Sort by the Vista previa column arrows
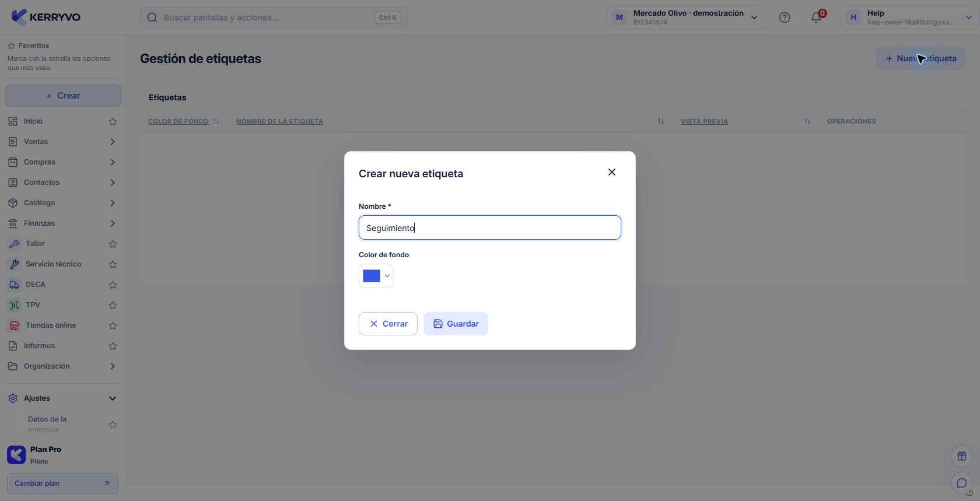980x501 pixels. [x=807, y=121]
